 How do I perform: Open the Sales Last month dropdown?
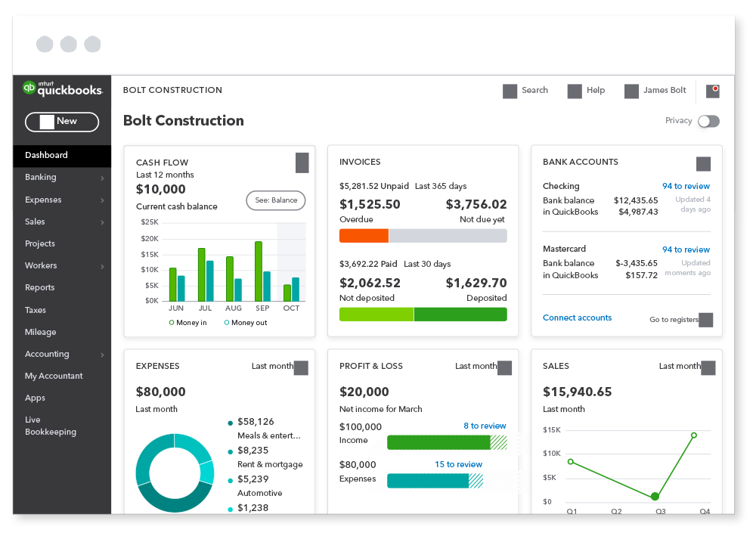708,367
